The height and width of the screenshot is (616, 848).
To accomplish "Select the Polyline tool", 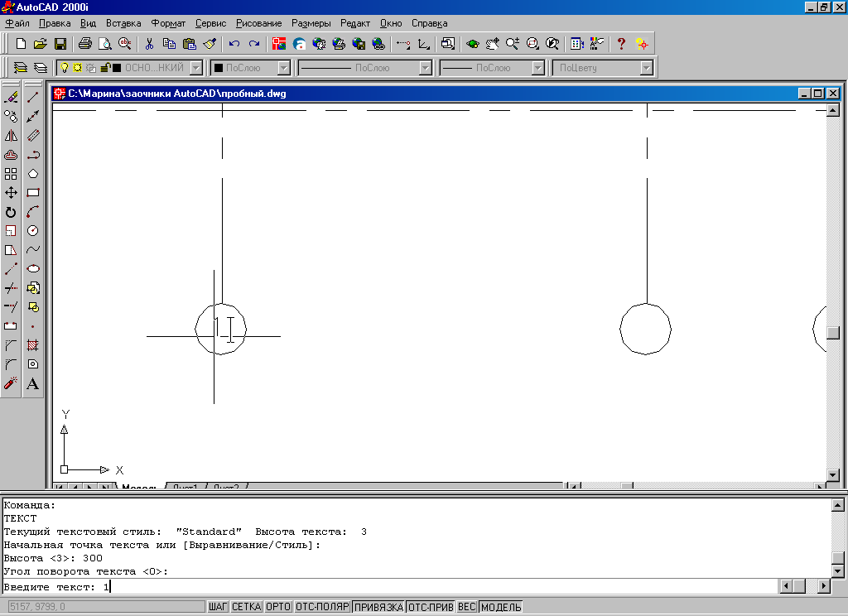I will point(33,155).
